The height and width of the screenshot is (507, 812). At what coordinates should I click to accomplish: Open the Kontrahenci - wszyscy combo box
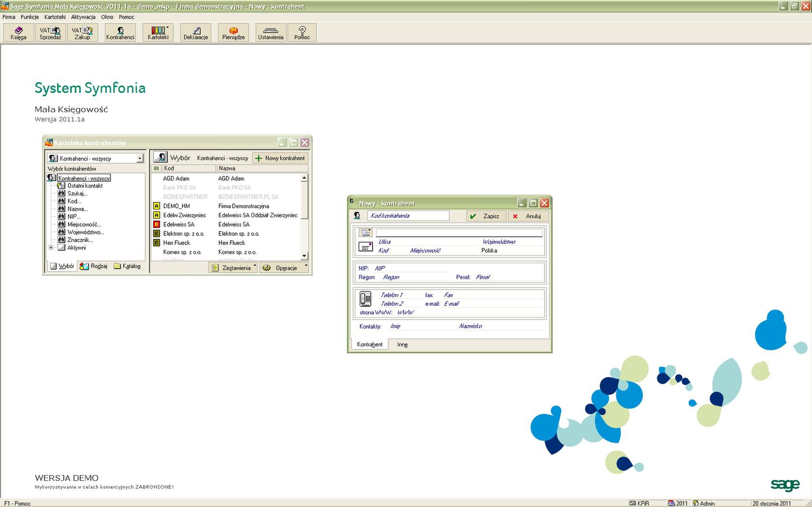click(x=96, y=158)
